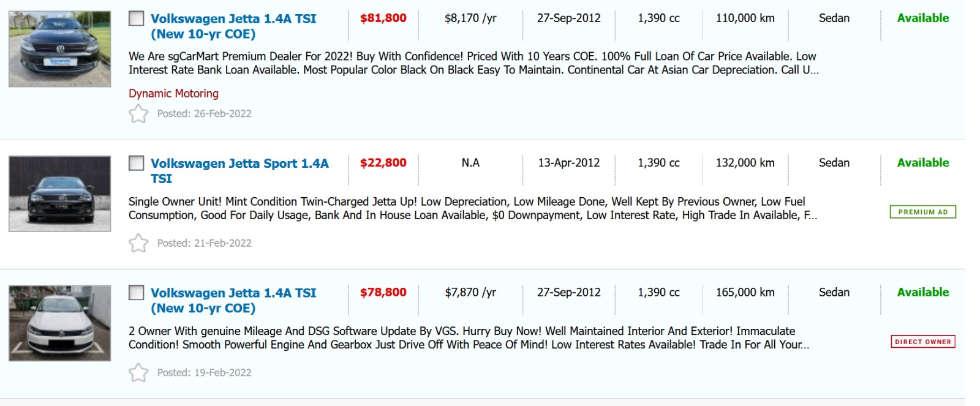Tick checkbox for the $78,800 Jetta listing
This screenshot has width=980, height=406.
[x=136, y=293]
